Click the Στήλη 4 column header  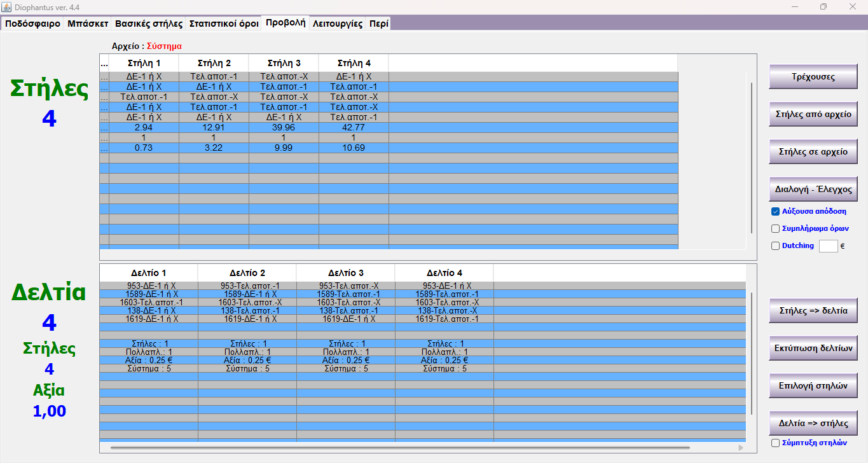click(x=354, y=63)
